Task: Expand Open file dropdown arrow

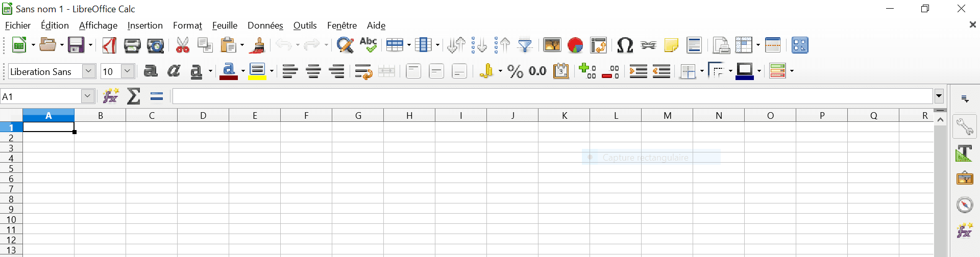Action: [x=62, y=45]
